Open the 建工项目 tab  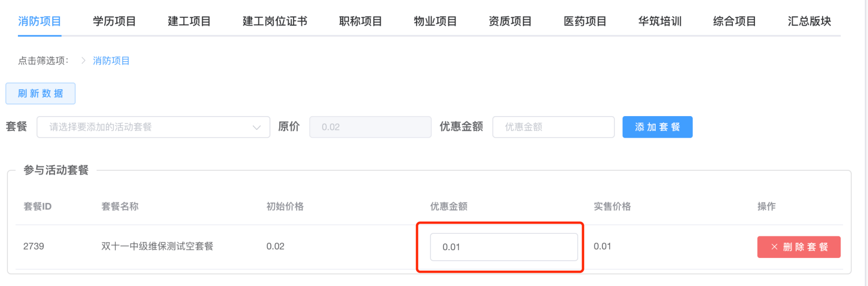coord(189,22)
